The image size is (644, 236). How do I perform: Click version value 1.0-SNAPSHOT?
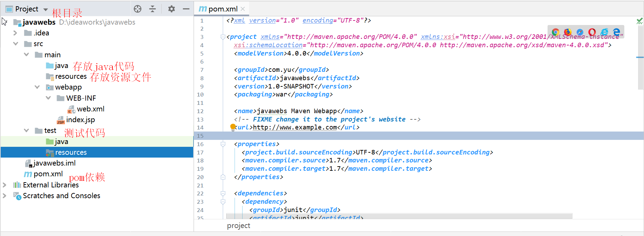[x=291, y=86]
